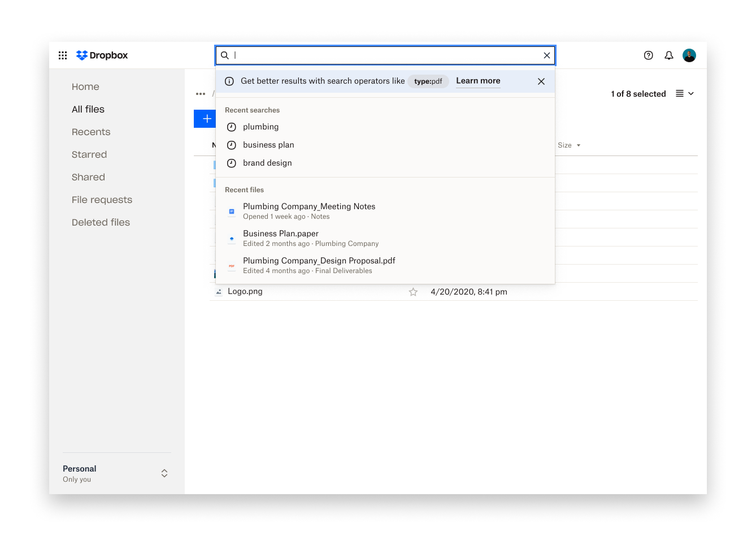
Task: Click the Dropbox logo
Action: [102, 55]
